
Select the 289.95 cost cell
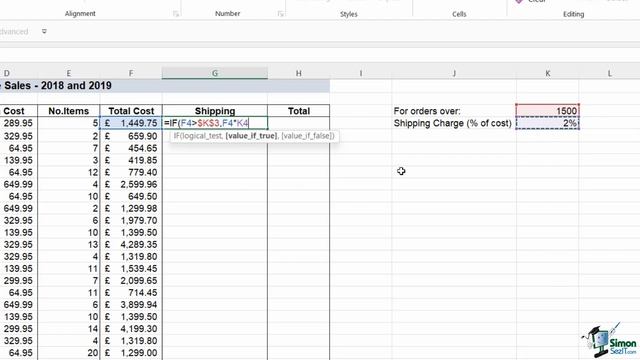coord(19,123)
